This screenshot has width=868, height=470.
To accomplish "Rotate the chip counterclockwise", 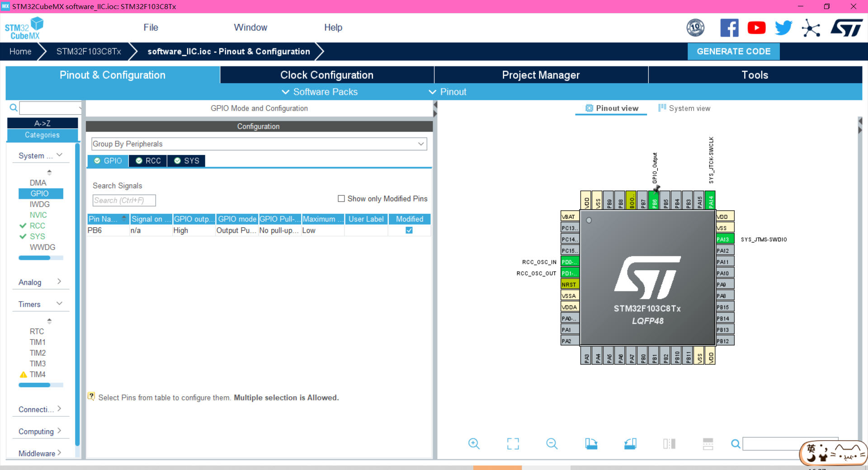I will tap(631, 444).
